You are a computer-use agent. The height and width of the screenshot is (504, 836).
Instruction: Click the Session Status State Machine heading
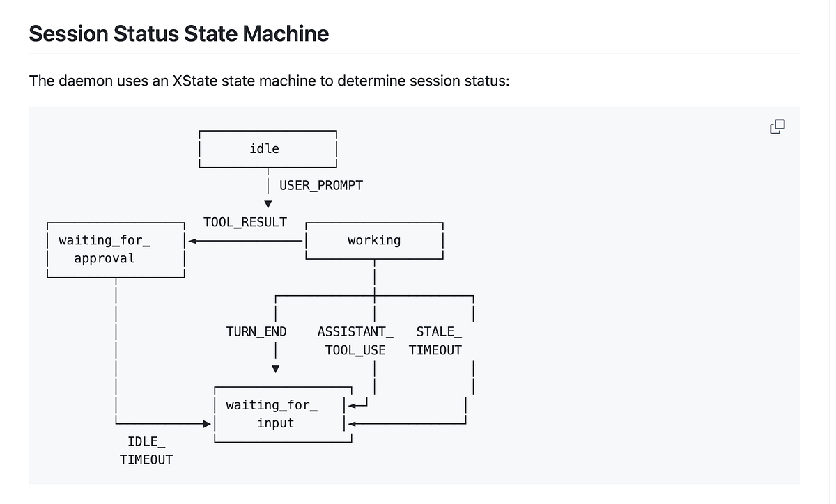click(x=179, y=33)
